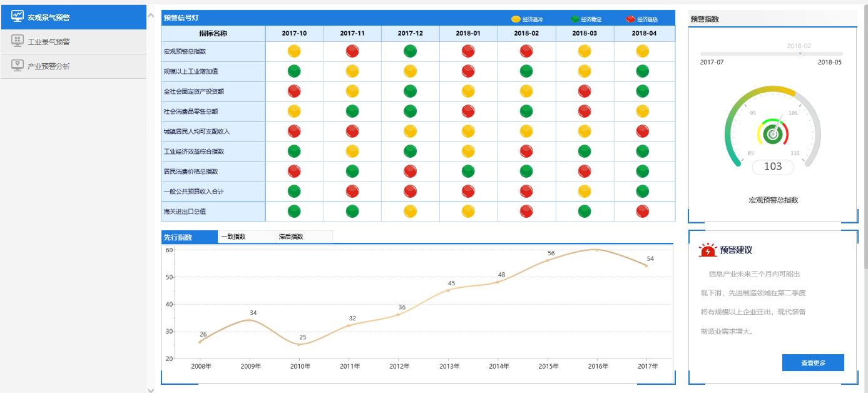
Task: Switch to the 滞后指数 tab
Action: pos(304,237)
